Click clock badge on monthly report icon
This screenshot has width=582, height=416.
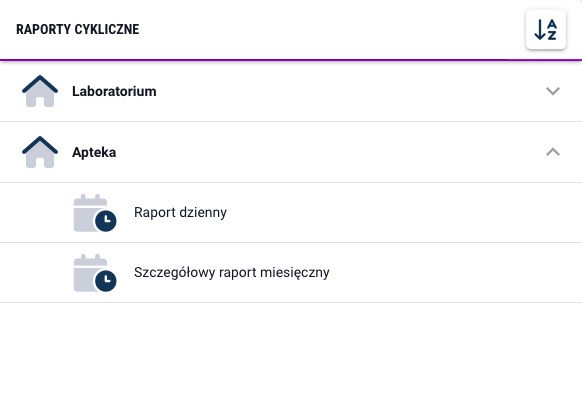point(106,281)
